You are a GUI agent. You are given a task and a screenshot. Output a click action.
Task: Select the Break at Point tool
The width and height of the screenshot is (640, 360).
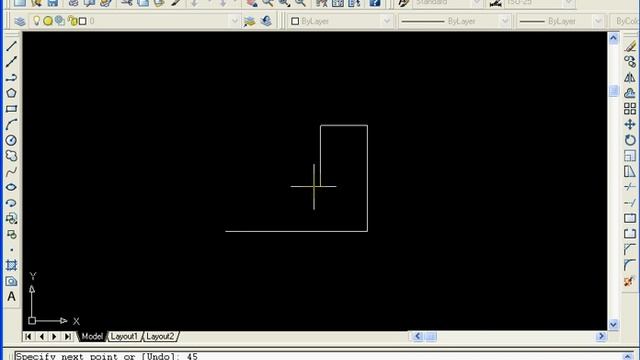630,218
